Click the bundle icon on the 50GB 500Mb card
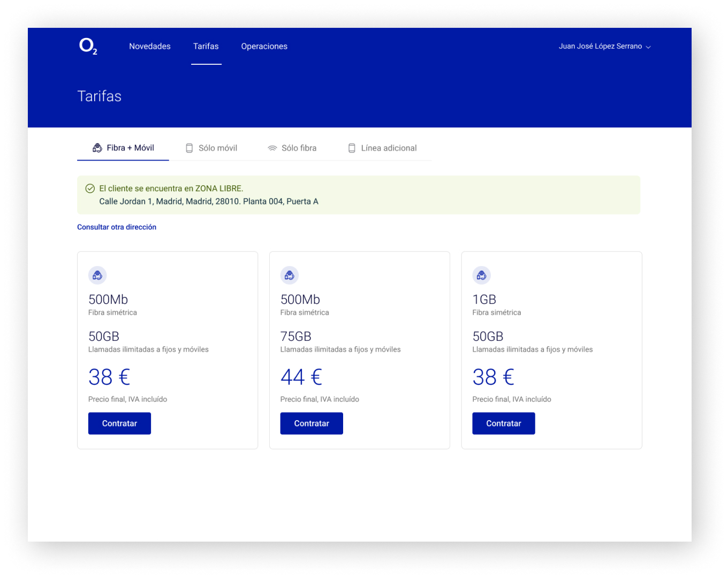 click(97, 276)
